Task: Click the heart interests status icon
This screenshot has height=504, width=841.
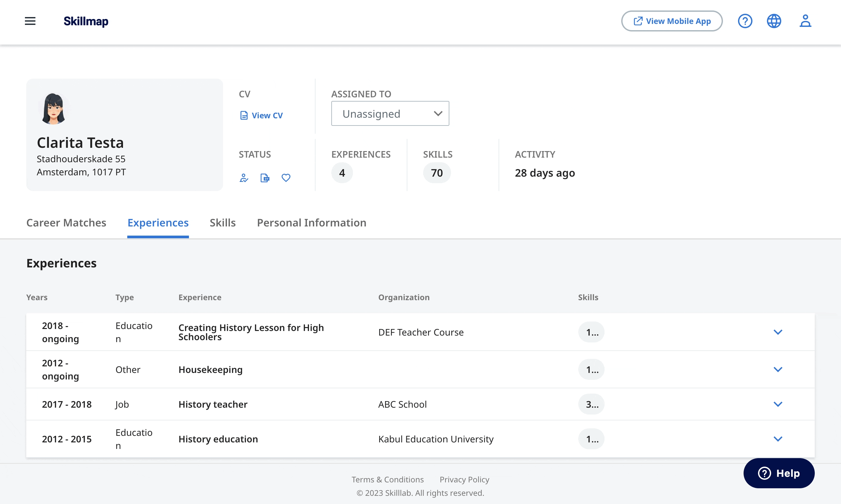Action: click(286, 178)
